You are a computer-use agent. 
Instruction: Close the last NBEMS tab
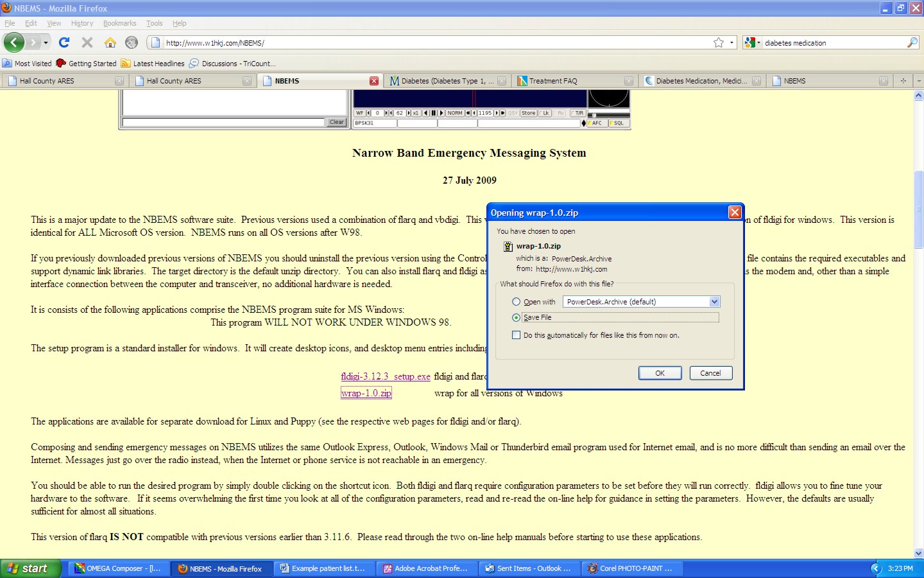coord(884,81)
